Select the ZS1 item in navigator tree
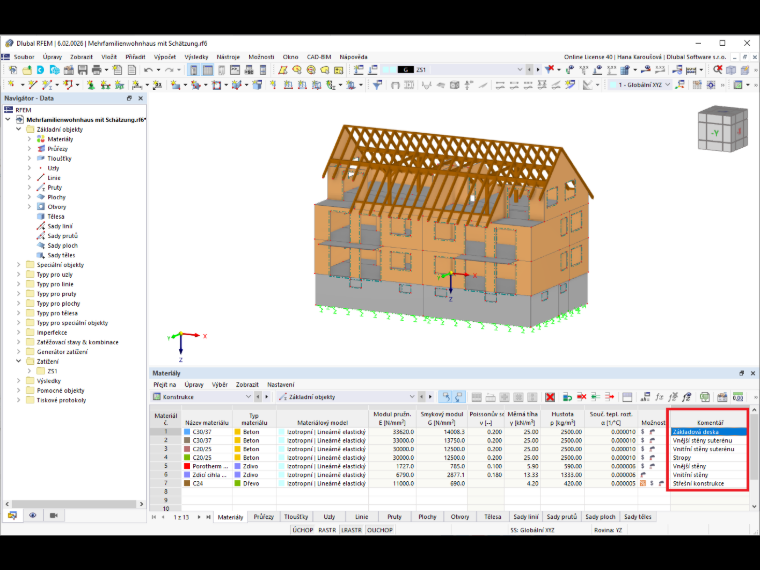This screenshot has width=760, height=570. coord(52,371)
